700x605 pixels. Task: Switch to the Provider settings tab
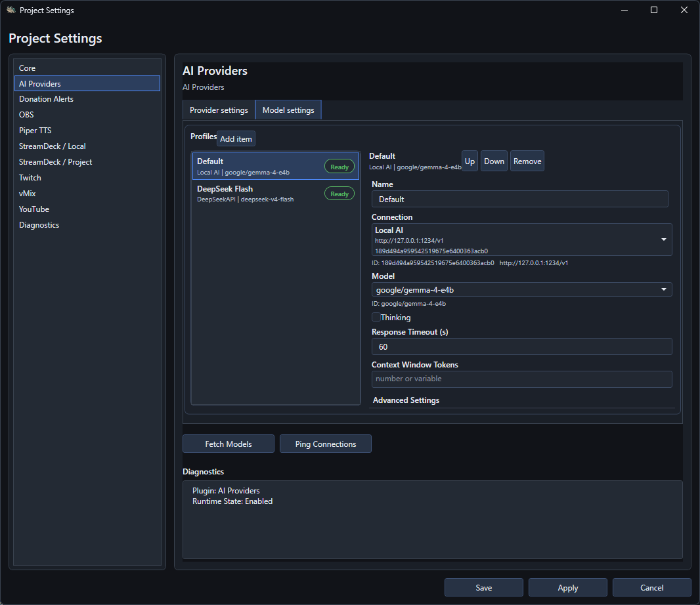coord(219,110)
